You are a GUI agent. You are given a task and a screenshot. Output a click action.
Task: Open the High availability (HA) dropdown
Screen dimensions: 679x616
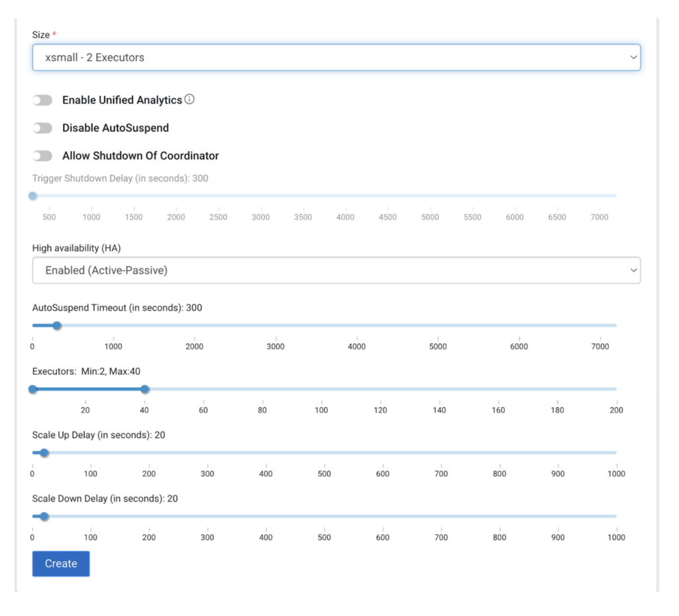(x=336, y=270)
